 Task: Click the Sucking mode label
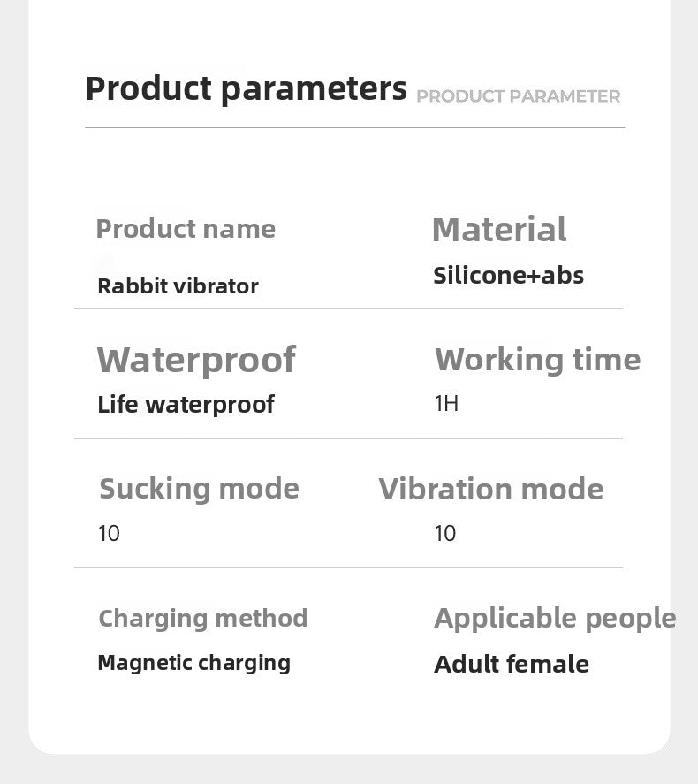point(199,489)
